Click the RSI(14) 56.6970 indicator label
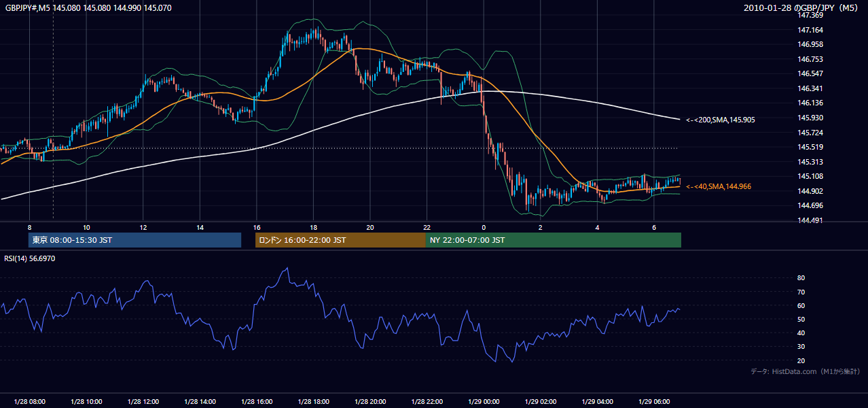Screen dimensions: 868x408 (x=30, y=258)
